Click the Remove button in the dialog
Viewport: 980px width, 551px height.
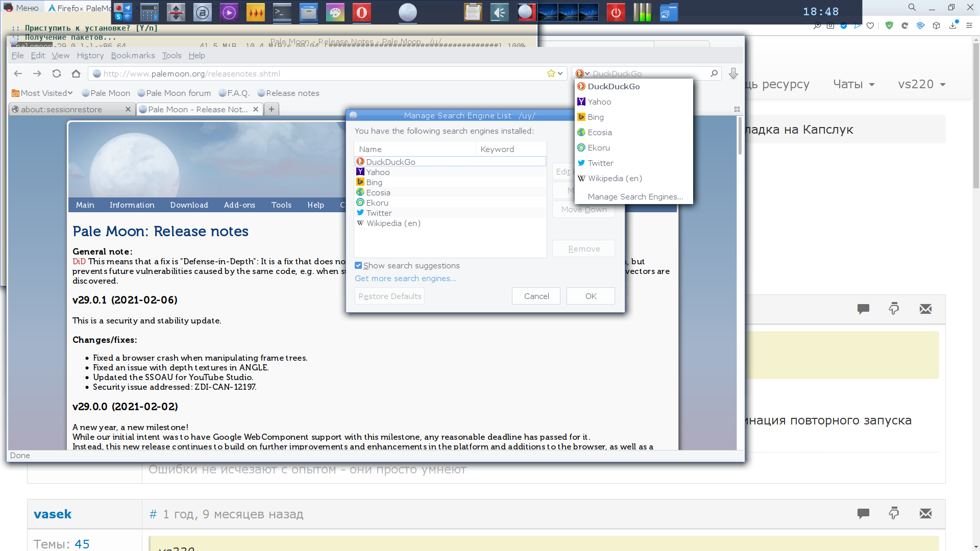tap(583, 248)
